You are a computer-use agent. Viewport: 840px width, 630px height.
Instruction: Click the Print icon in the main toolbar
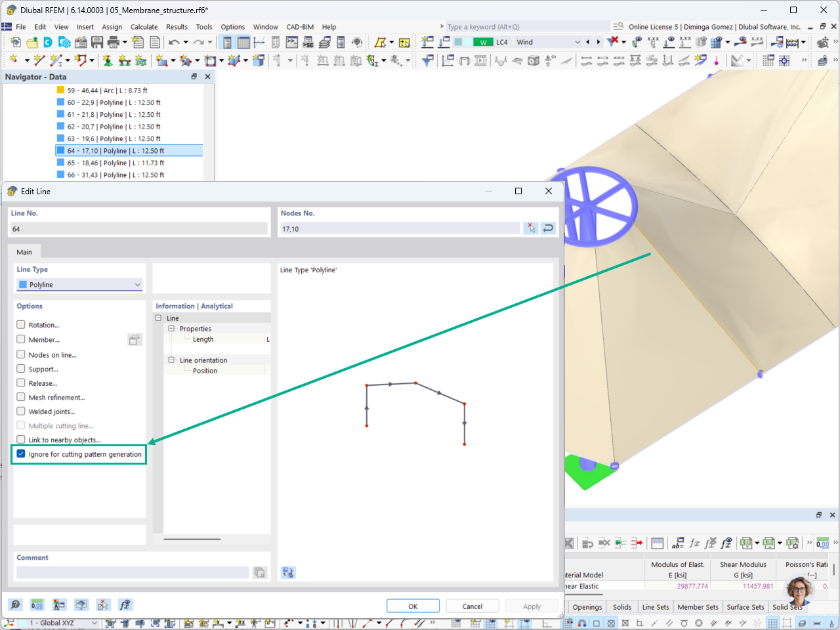pyautogui.click(x=113, y=42)
